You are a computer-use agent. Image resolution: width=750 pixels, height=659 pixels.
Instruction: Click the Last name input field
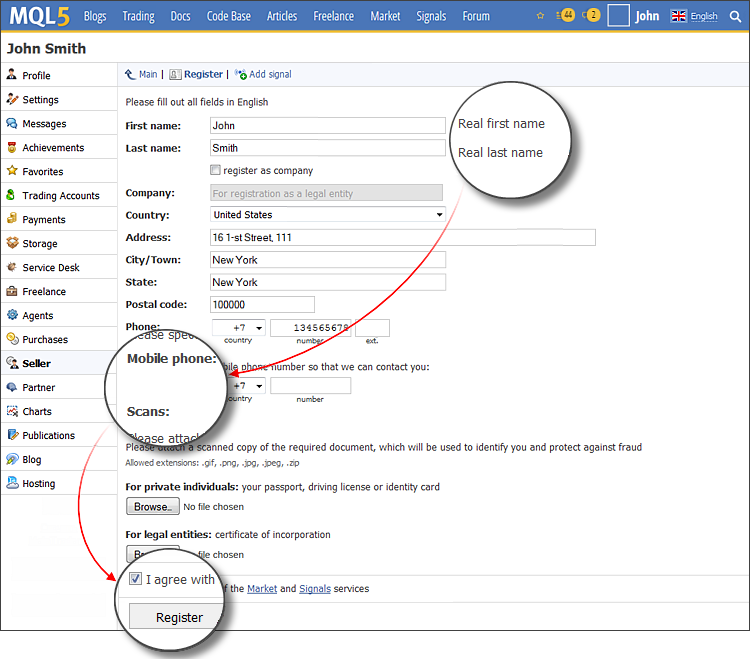(328, 148)
